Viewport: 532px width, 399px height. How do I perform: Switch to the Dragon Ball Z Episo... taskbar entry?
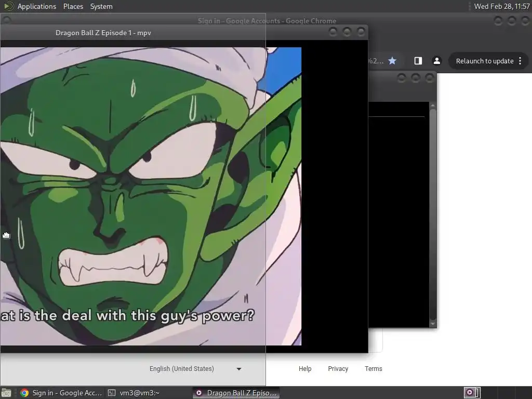pos(236,393)
